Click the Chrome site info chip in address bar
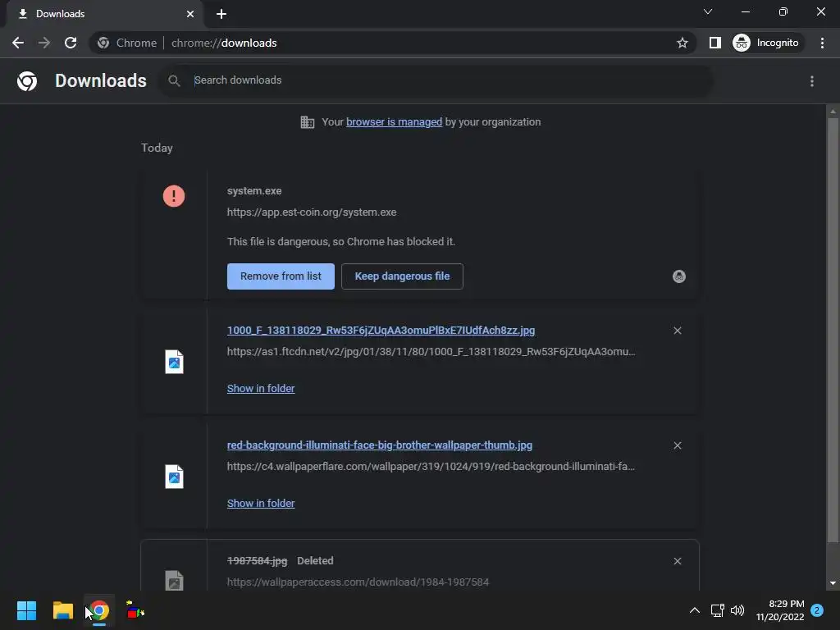 click(127, 43)
